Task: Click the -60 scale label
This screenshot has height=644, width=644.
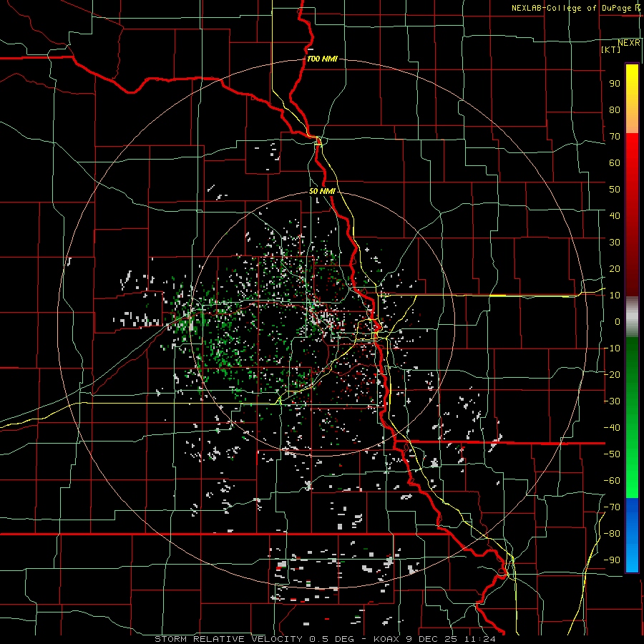Action: click(x=612, y=481)
